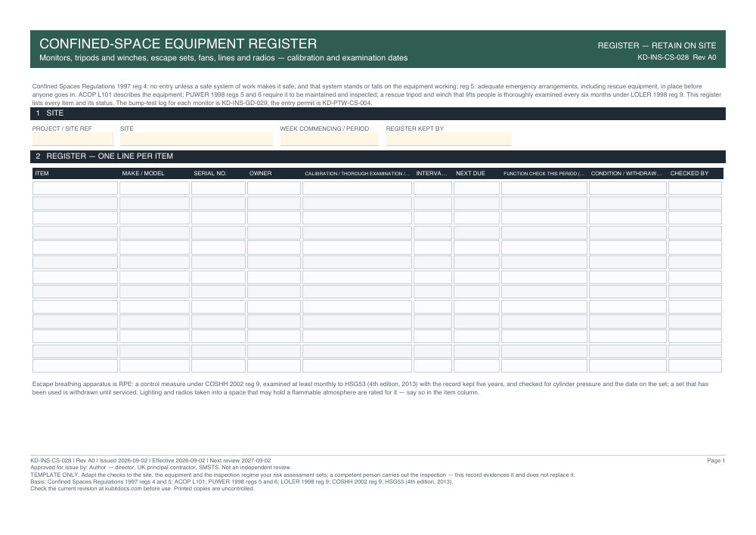
Task: Click the 'Approved for issue by: Author' footer line
Action: 160,468
